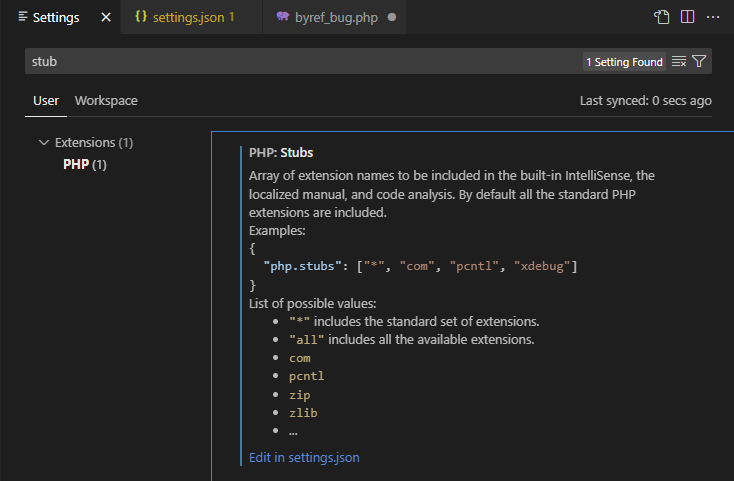Select PHP (1) in settings tree
This screenshot has height=481, width=734.
pyautogui.click(x=84, y=164)
